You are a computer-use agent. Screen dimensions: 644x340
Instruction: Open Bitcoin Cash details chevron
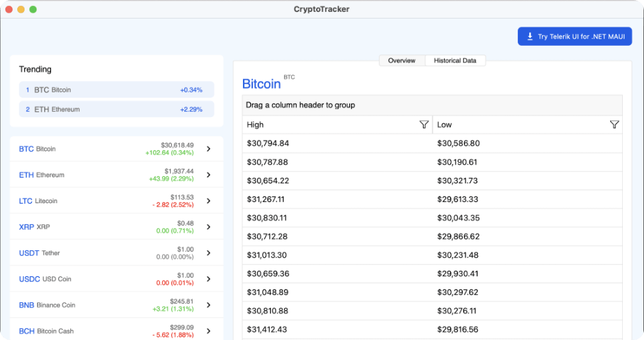tap(208, 331)
